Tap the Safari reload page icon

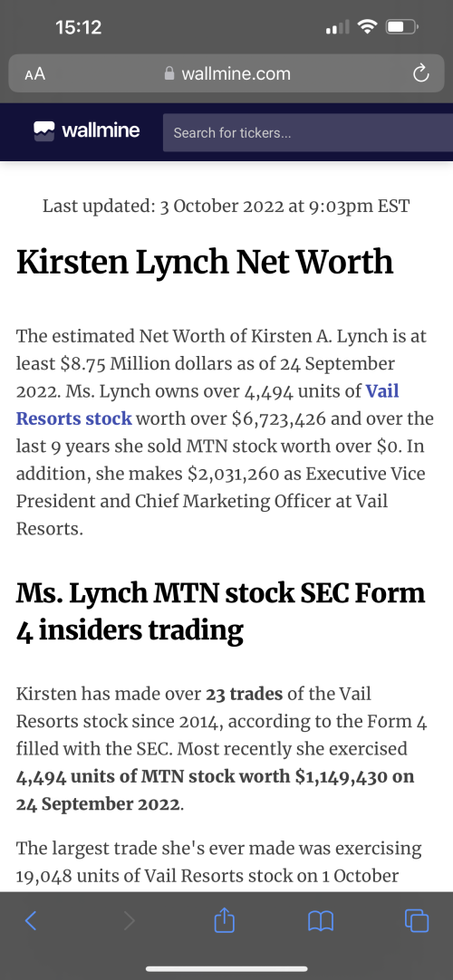click(x=421, y=73)
